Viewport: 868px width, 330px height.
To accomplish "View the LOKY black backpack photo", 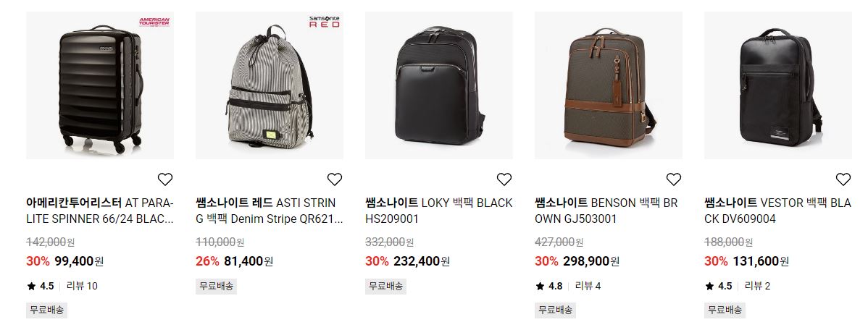I will click(439, 85).
